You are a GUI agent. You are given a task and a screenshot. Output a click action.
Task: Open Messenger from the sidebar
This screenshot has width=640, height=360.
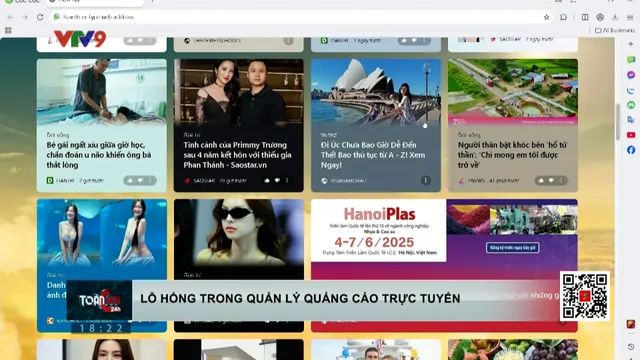[x=631, y=75]
